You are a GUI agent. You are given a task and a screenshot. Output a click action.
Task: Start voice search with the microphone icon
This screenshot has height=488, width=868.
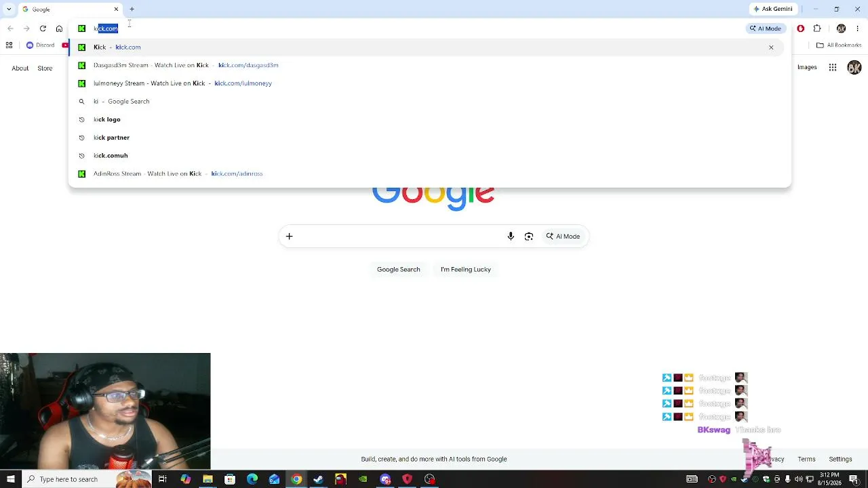pyautogui.click(x=511, y=237)
